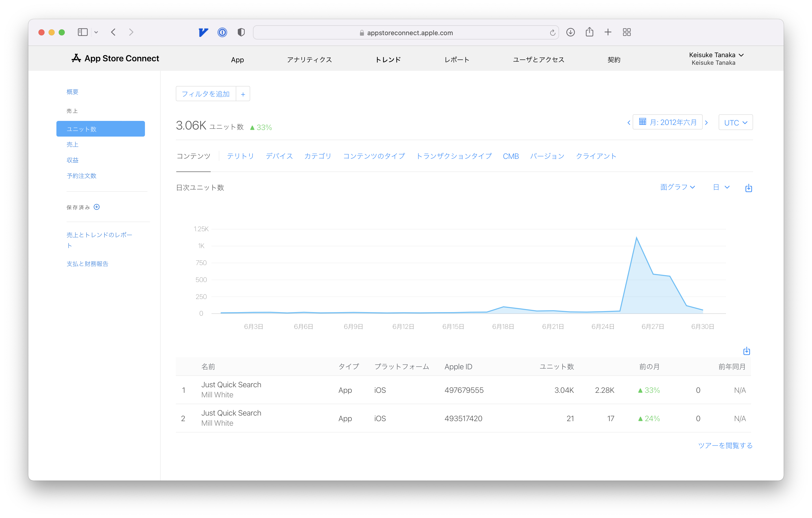812x518 pixels.
Task: Open 支払と財務報告 link
Action: [87, 264]
